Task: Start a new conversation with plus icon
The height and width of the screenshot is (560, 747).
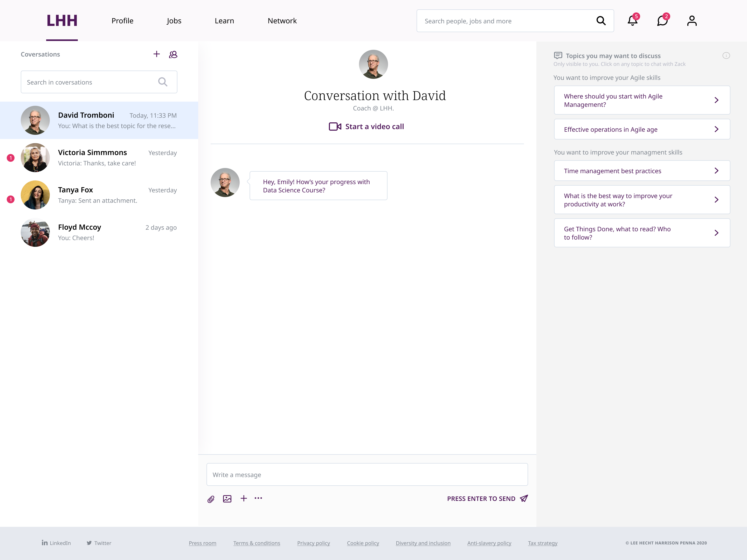Action: [x=156, y=54]
